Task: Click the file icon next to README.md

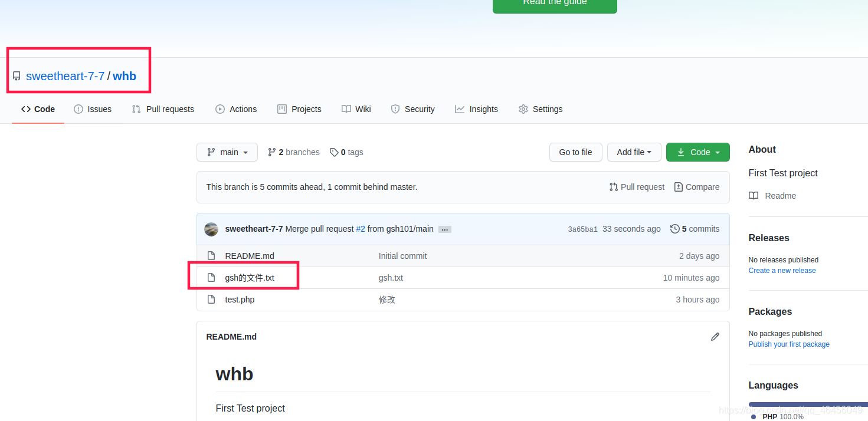Action: (211, 256)
